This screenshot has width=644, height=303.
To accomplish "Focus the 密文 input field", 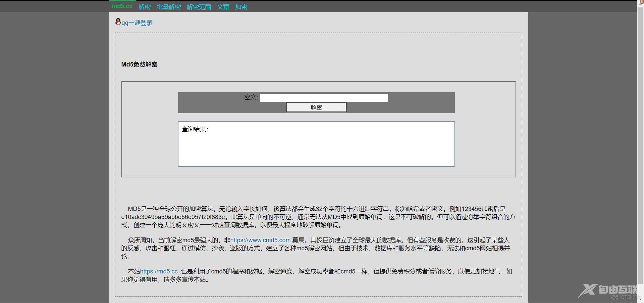I will [x=324, y=98].
